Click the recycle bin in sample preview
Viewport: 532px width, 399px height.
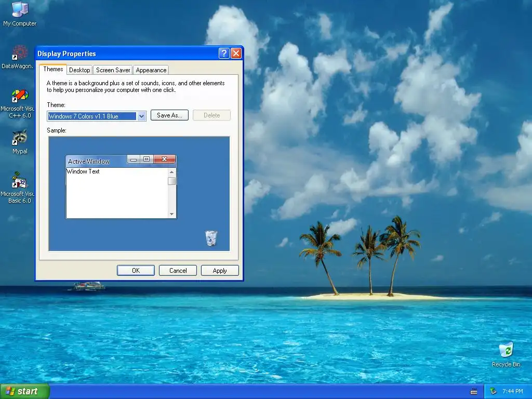211,238
